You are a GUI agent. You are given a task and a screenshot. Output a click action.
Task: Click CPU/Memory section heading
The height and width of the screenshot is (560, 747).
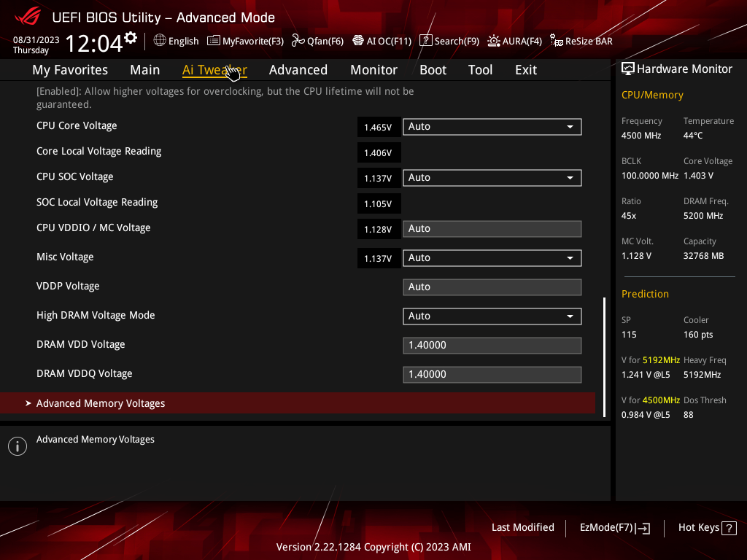point(652,95)
